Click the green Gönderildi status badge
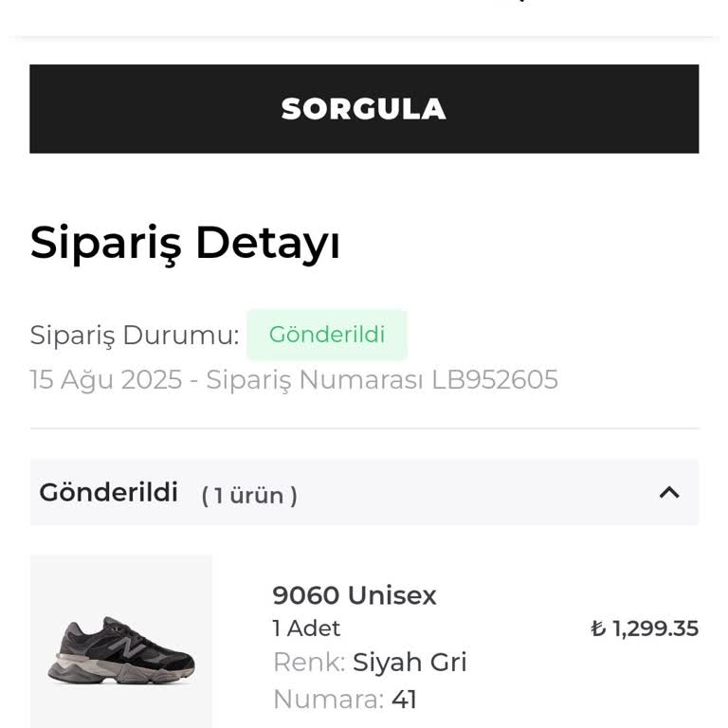The width and height of the screenshot is (728, 728). (327, 335)
